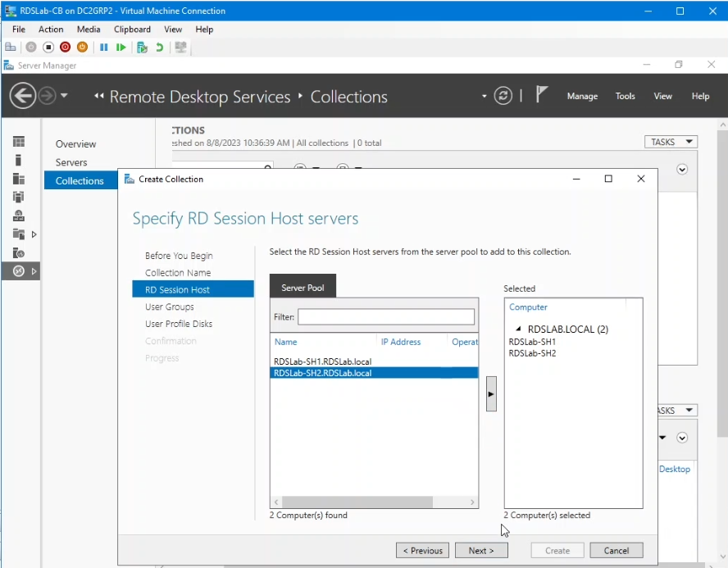Open navigation history dropdown arrow
This screenshot has width=728, height=568.
(64, 96)
